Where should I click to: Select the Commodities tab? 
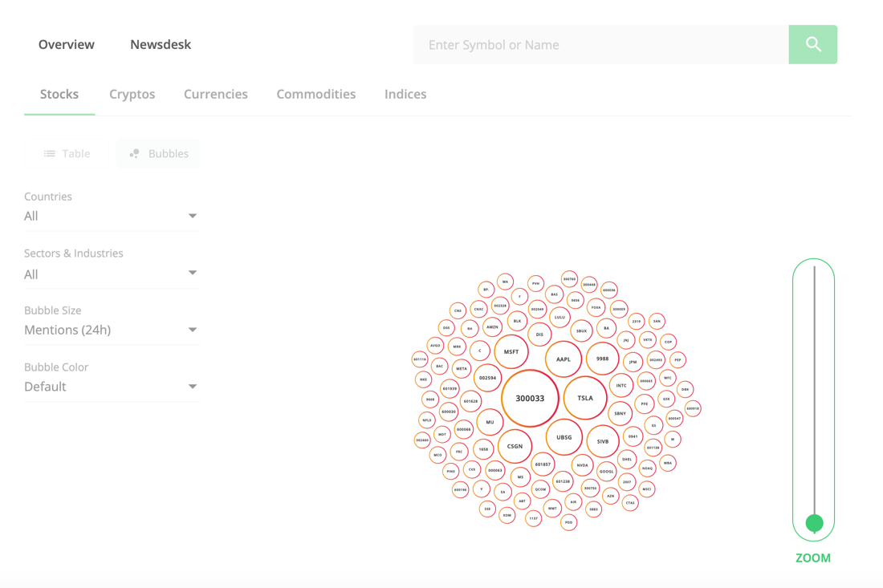(316, 94)
